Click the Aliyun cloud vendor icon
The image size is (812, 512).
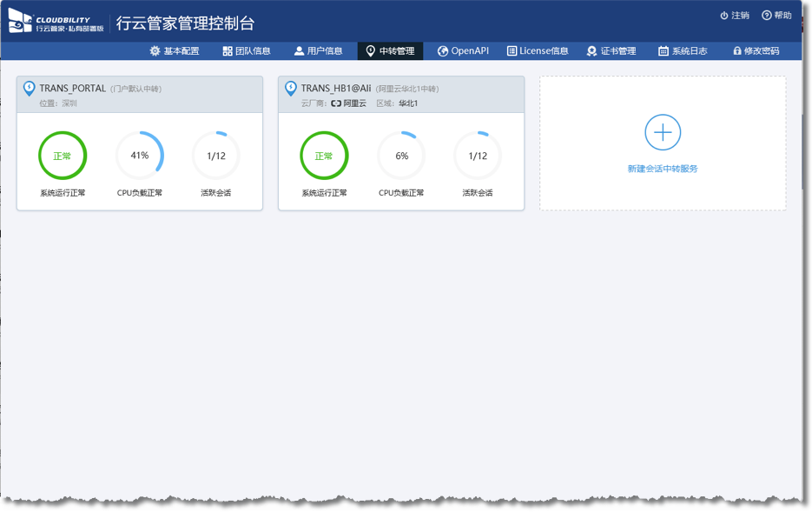[336, 103]
